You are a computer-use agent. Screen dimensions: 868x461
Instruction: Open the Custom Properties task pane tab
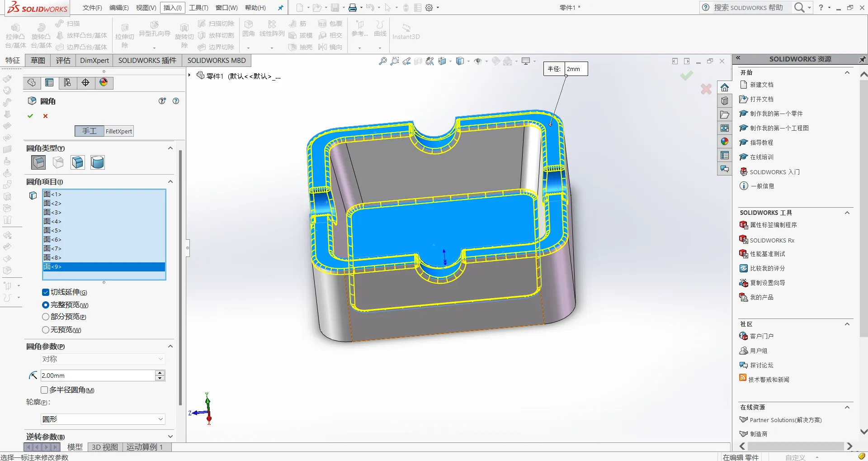725,155
